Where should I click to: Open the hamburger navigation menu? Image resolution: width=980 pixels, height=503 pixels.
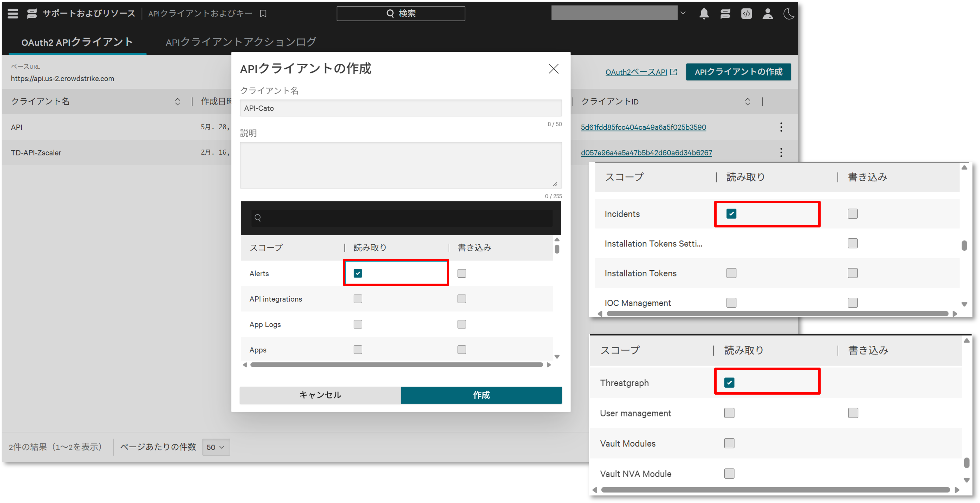click(13, 14)
